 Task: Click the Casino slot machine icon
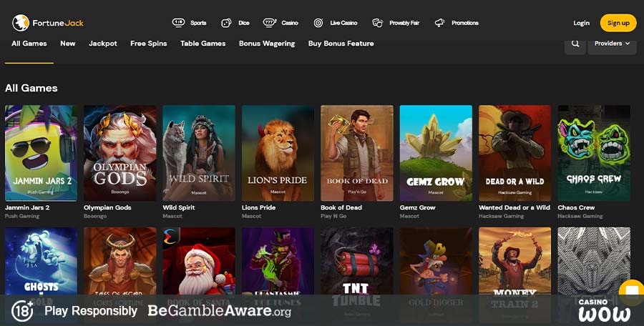coord(270,23)
